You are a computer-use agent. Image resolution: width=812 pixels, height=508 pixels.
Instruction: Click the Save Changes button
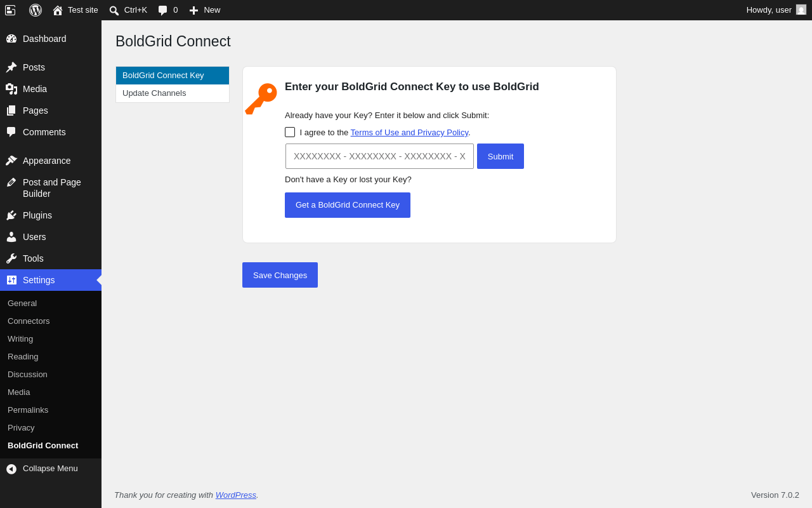pyautogui.click(x=280, y=275)
